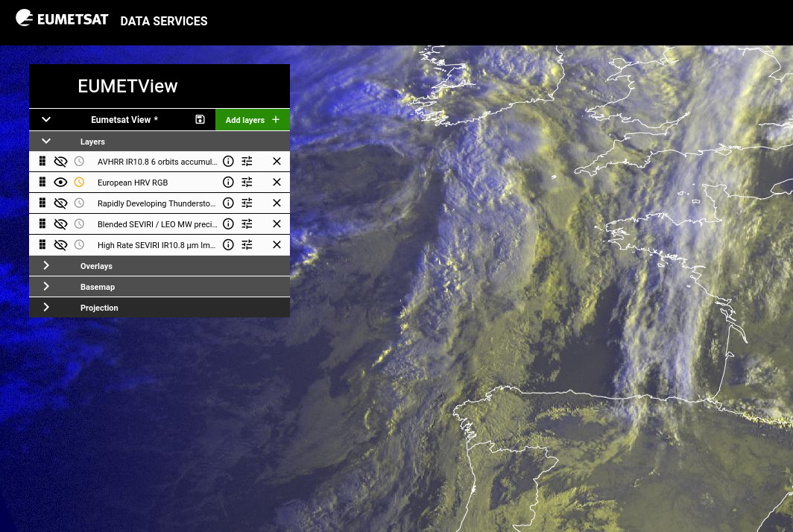Select the 'High Rate SEVIRI IR10.8 µm Im...' layer name

click(157, 245)
